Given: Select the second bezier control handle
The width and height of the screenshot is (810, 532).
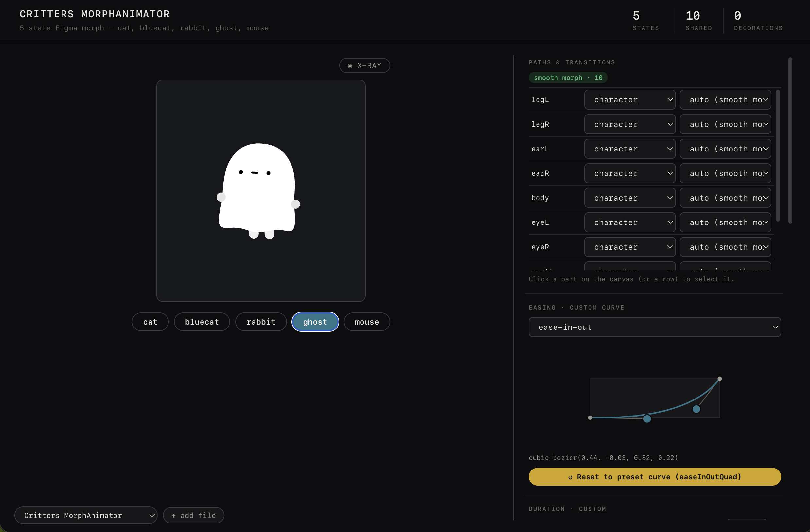Looking at the screenshot, I should coord(696,409).
